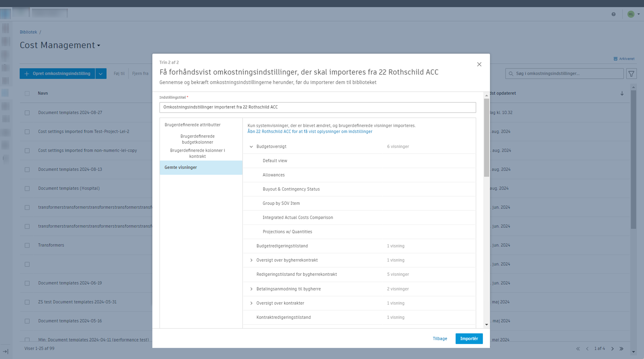Select Document templates (Hospital) checkbox
Screen dimensions: 644x359
click(x=27, y=188)
